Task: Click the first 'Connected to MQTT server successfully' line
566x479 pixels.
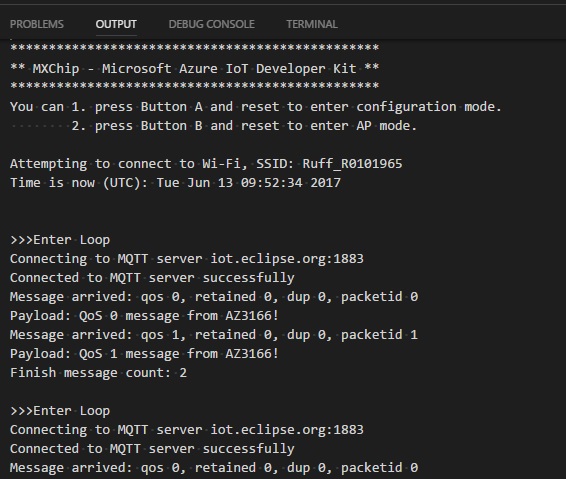Action: [x=152, y=278]
